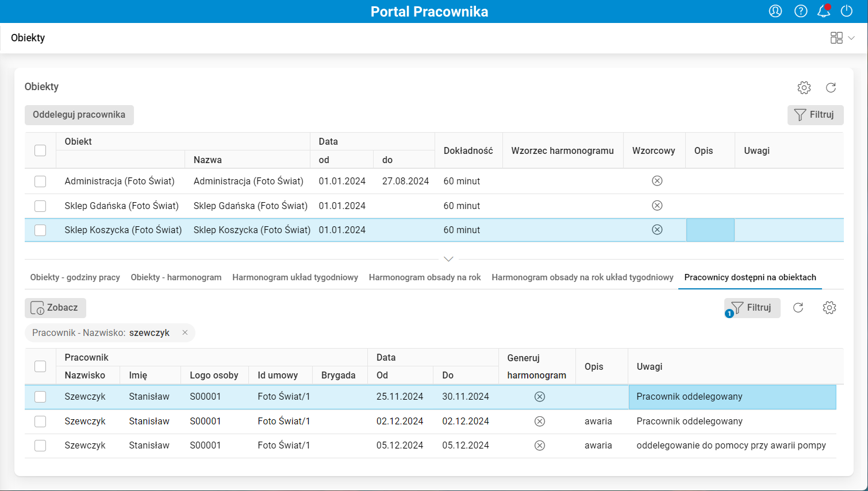Open the layout grid dropdown
Screen dimensions: 868x491
(x=842, y=38)
